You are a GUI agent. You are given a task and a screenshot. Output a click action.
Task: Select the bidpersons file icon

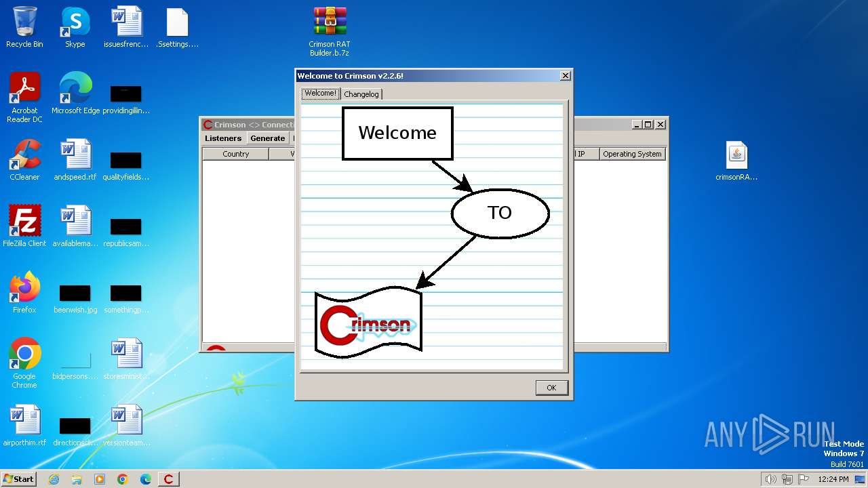[75, 364]
